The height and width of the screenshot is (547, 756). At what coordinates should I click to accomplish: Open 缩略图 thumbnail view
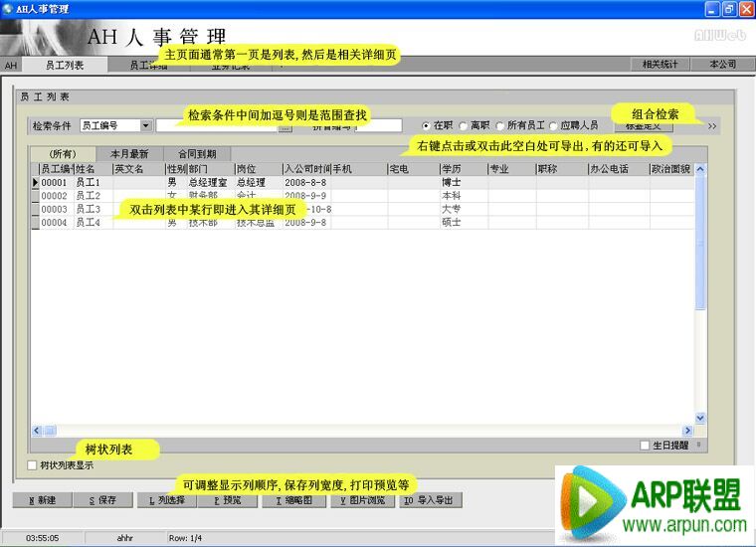point(293,500)
